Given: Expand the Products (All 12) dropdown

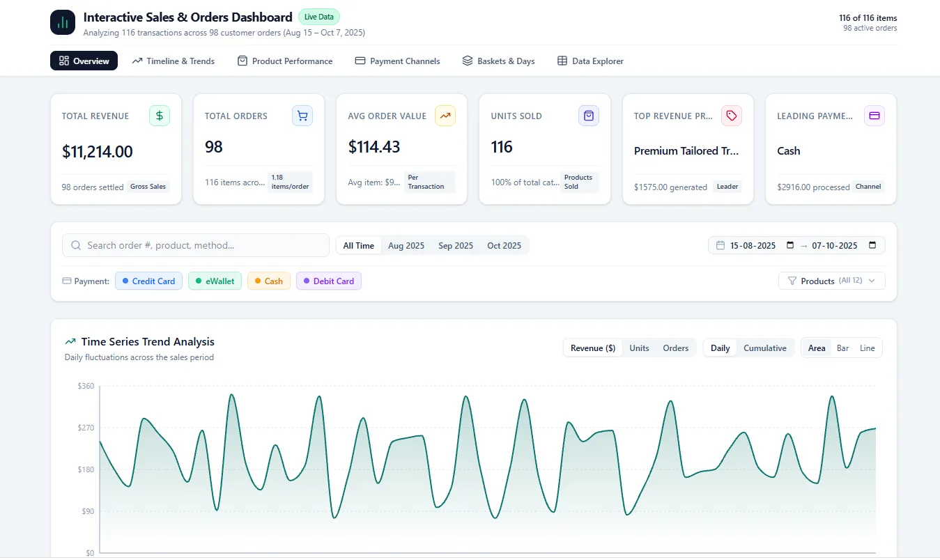Looking at the screenshot, I should pyautogui.click(x=832, y=281).
